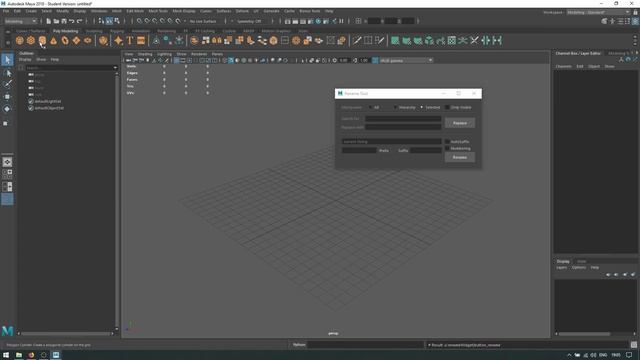Image resolution: width=640 pixels, height=360 pixels.
Task: Select the Paint Selection tool in toolbox
Action: coord(7,84)
